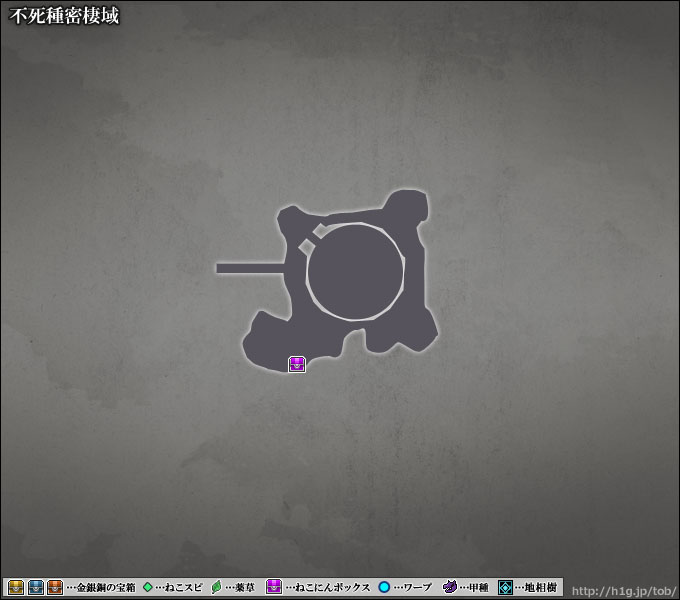Click the 地相樹 legend text
This screenshot has width=680, height=600.
pos(540,588)
